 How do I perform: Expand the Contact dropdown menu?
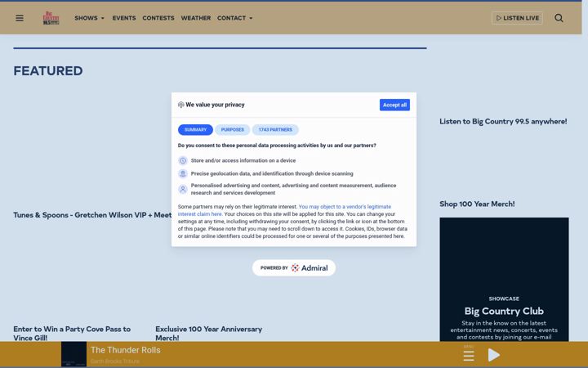[234, 18]
